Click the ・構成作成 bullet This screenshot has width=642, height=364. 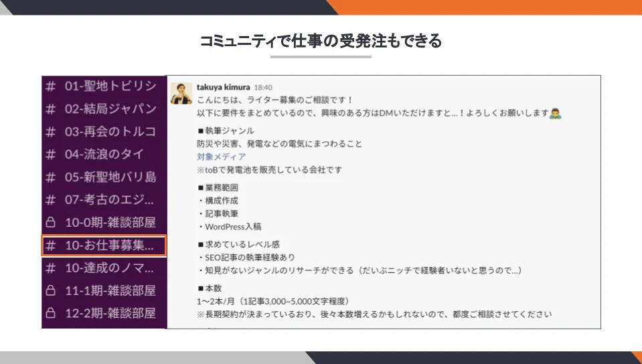click(218, 201)
